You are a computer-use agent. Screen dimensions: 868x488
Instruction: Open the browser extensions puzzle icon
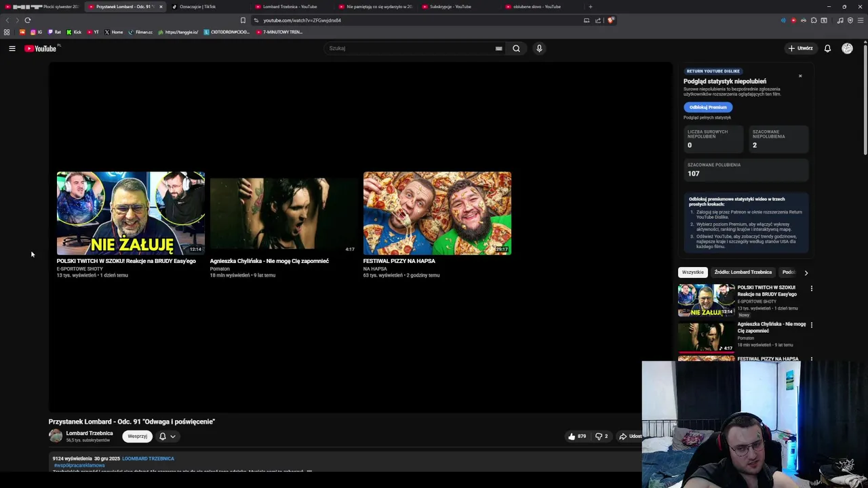coord(814,20)
